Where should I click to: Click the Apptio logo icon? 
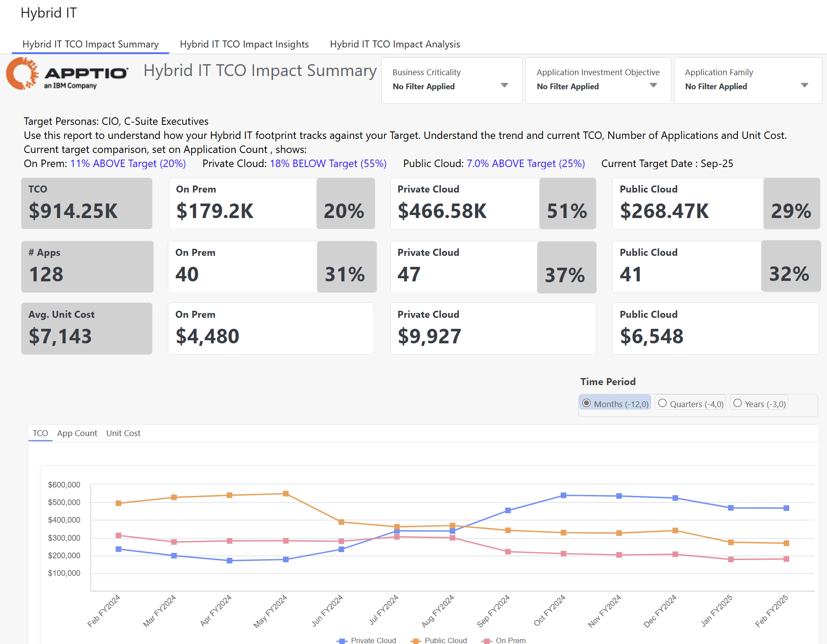click(x=22, y=74)
